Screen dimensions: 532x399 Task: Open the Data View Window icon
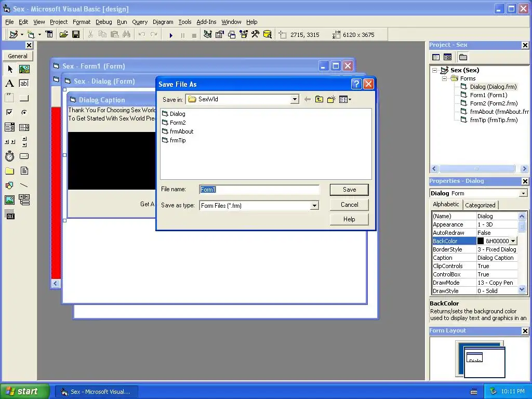coord(268,34)
